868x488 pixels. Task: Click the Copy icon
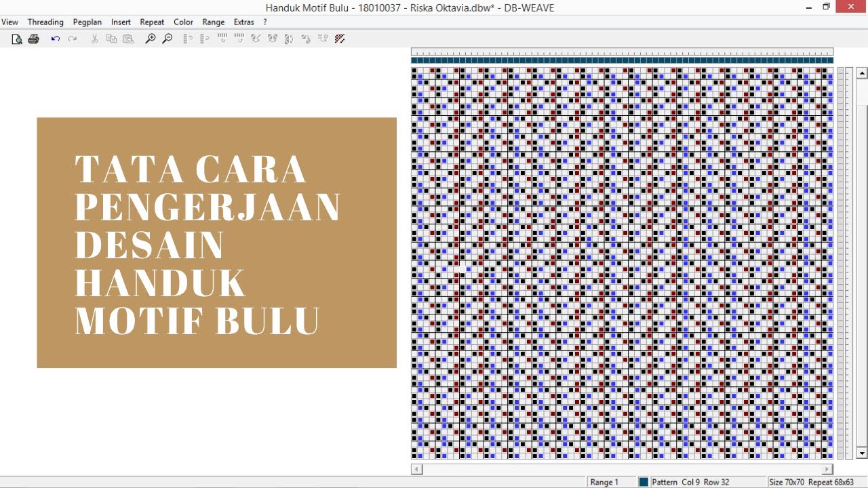pos(111,39)
